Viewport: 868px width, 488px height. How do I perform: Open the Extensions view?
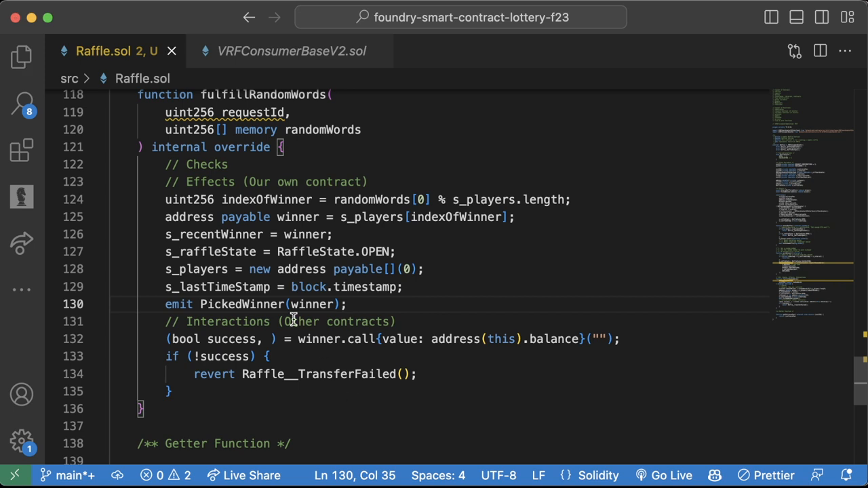click(x=22, y=150)
